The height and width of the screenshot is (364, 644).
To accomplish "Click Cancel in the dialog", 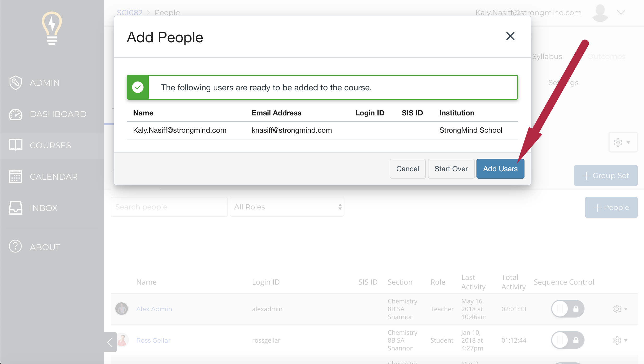I will tap(407, 169).
